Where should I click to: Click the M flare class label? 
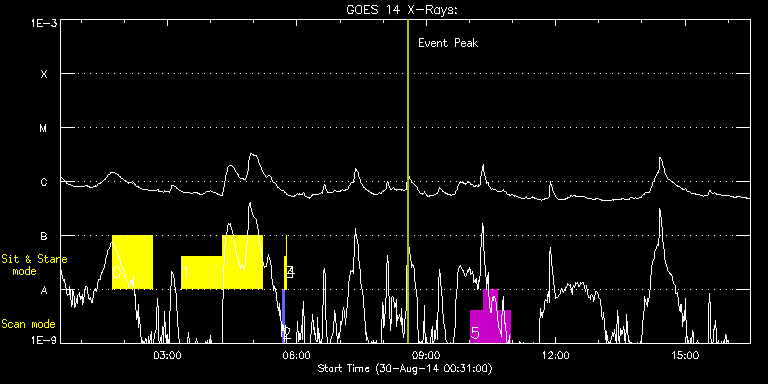pyautogui.click(x=44, y=128)
